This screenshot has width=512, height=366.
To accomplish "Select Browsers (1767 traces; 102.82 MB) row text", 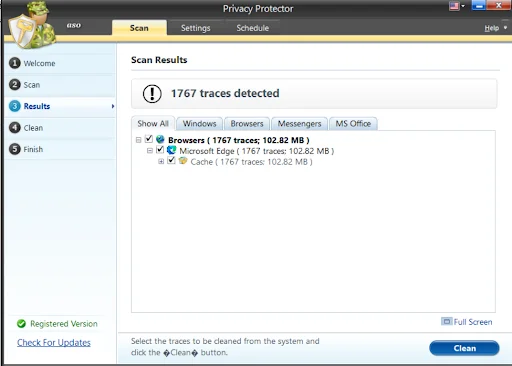I will pyautogui.click(x=239, y=140).
